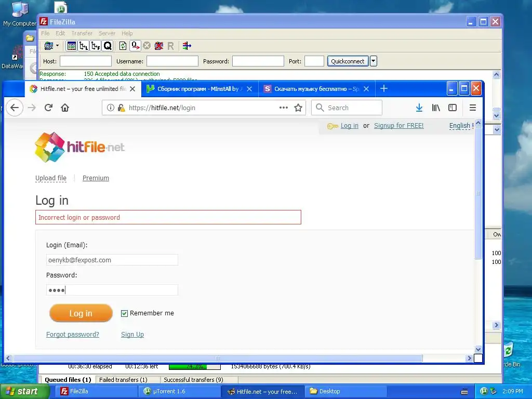Viewport: 532px width, 399px height.
Task: Click the browser Search box
Action: click(347, 108)
